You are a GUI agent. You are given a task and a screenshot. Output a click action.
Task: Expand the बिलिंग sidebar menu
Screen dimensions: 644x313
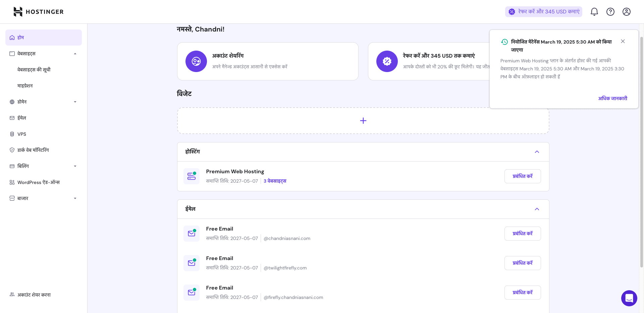75,166
